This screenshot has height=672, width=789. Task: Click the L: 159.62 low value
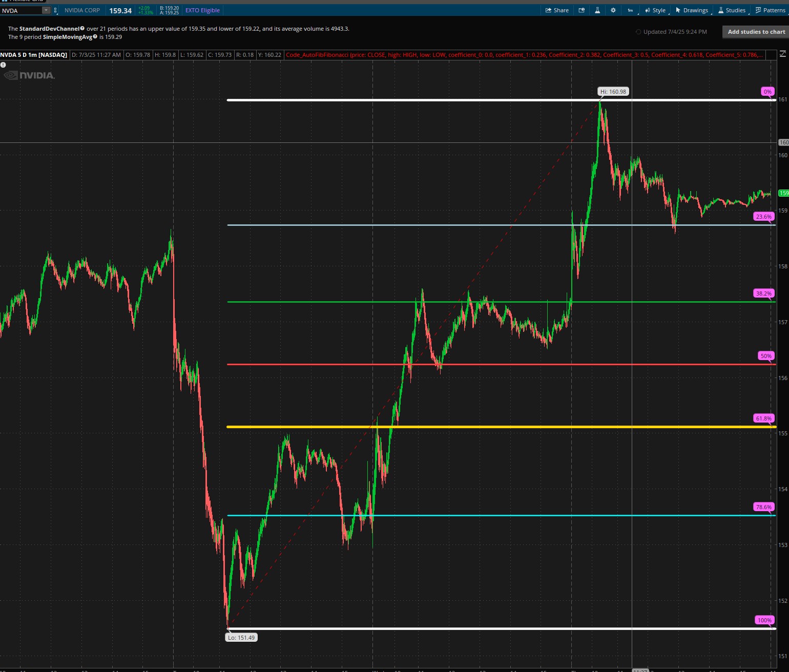[x=192, y=55]
